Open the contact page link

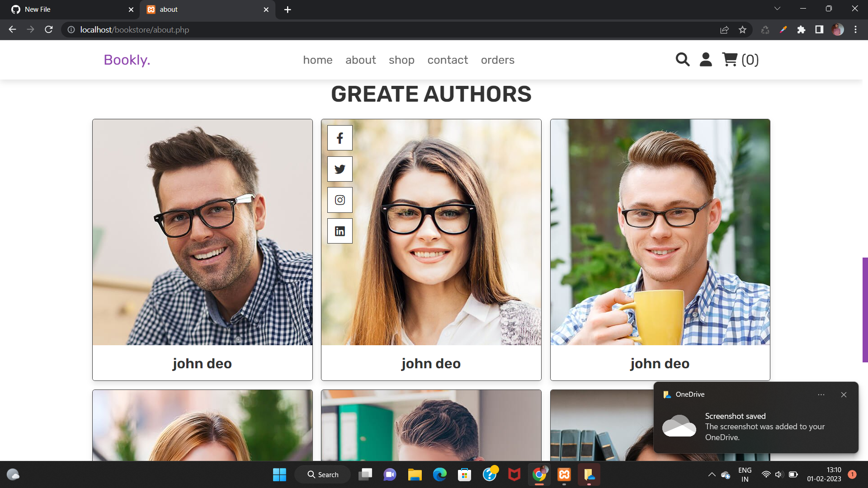point(448,60)
